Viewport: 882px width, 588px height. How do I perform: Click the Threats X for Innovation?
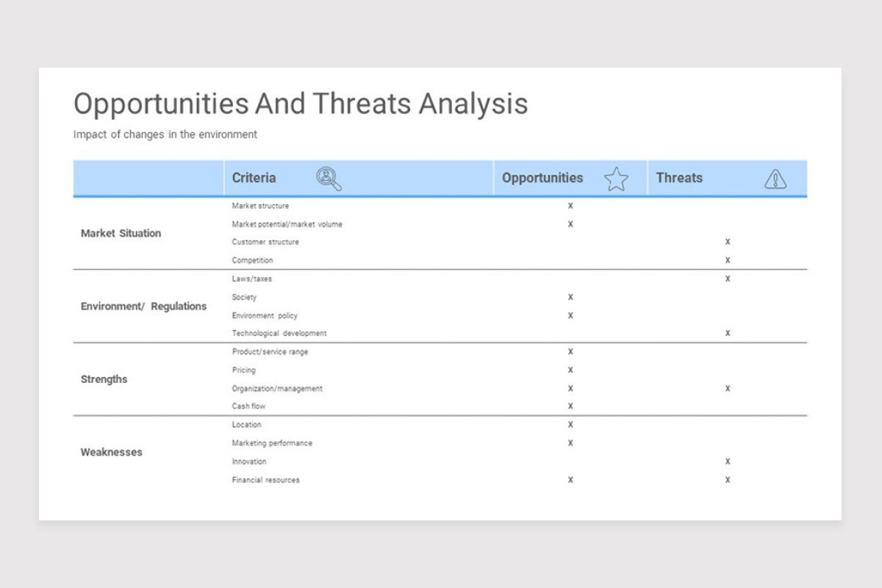coord(728,462)
